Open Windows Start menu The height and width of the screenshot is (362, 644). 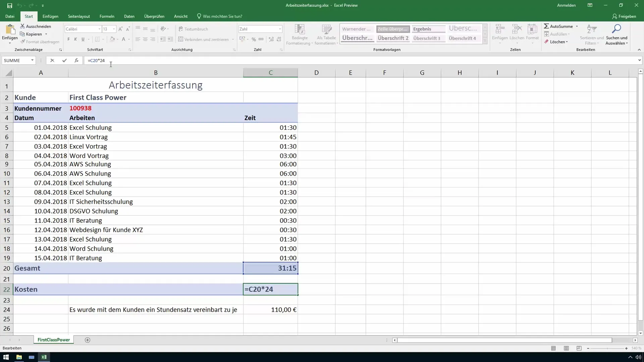click(6, 357)
